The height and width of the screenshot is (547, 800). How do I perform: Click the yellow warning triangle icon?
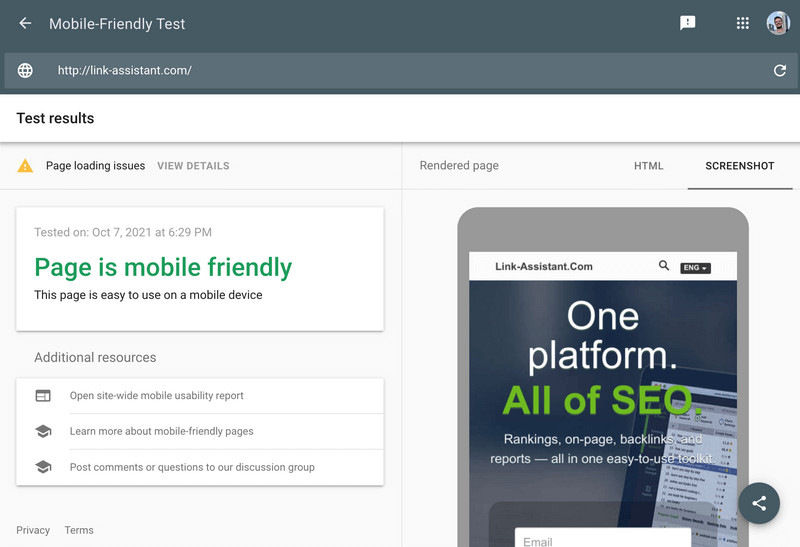coord(25,166)
